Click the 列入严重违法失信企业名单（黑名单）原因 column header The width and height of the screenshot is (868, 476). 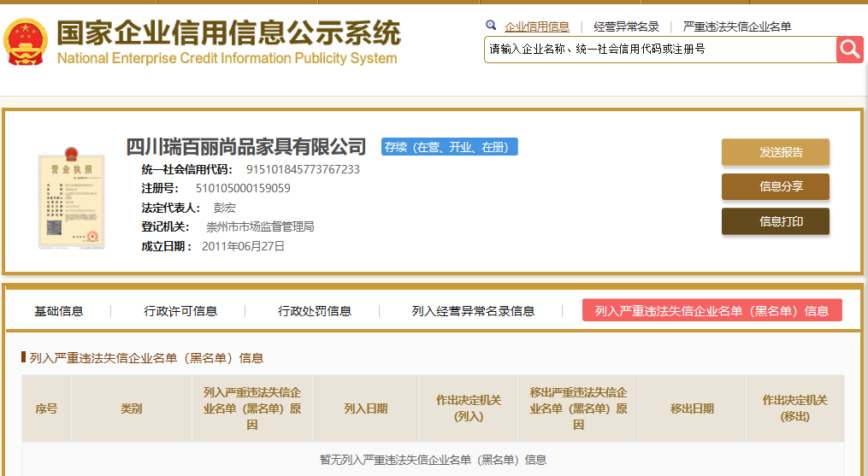[x=252, y=408]
